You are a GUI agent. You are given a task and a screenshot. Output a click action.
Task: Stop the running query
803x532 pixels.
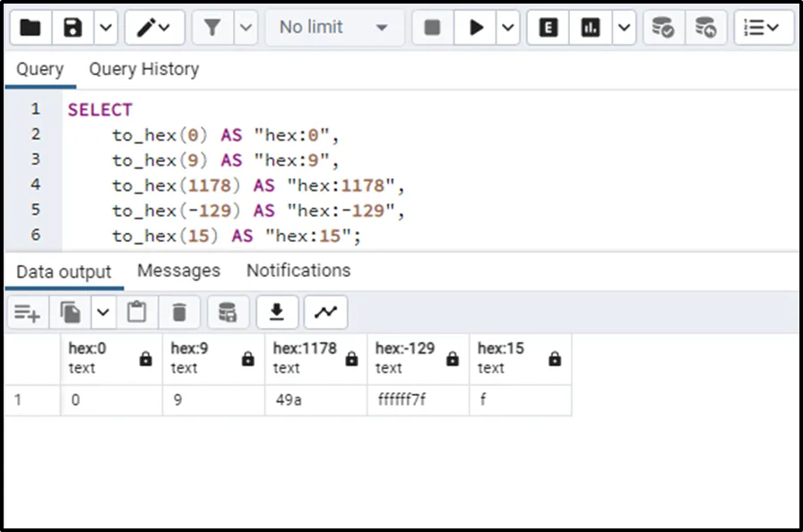[x=432, y=28]
